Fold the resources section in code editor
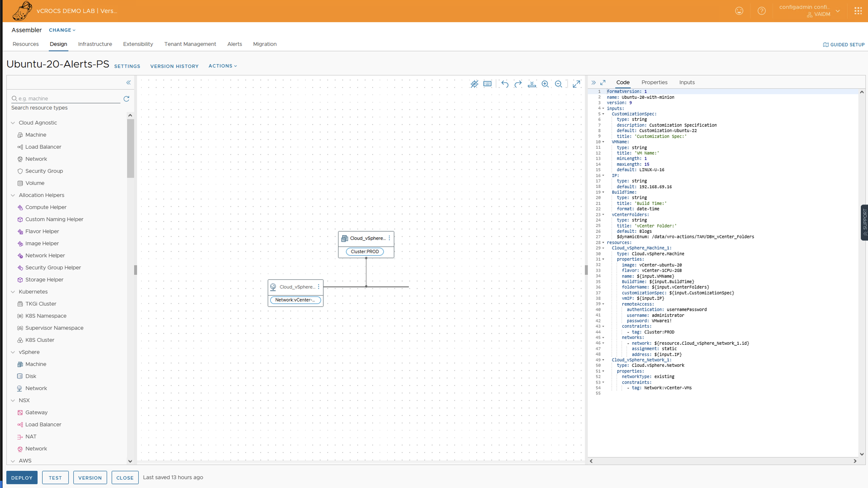868x488 pixels. pos(603,243)
